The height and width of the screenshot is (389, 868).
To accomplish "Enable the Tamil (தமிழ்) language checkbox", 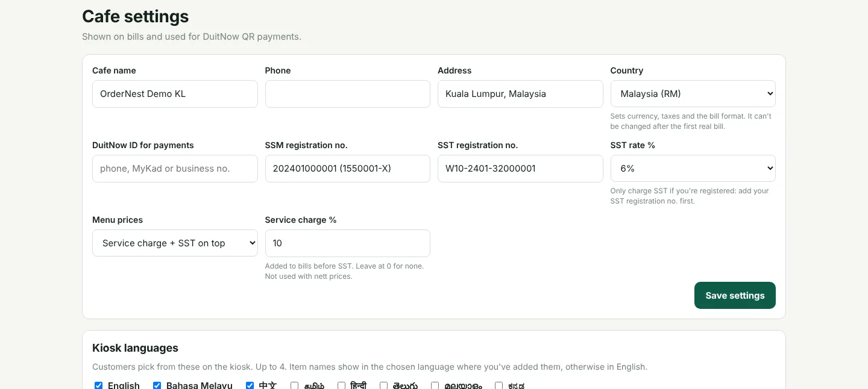I will click(294, 385).
